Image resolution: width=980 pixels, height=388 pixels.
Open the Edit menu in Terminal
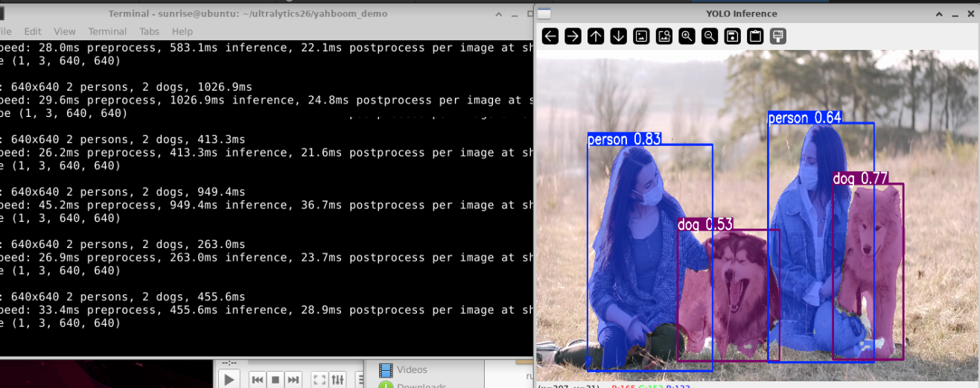[x=33, y=31]
